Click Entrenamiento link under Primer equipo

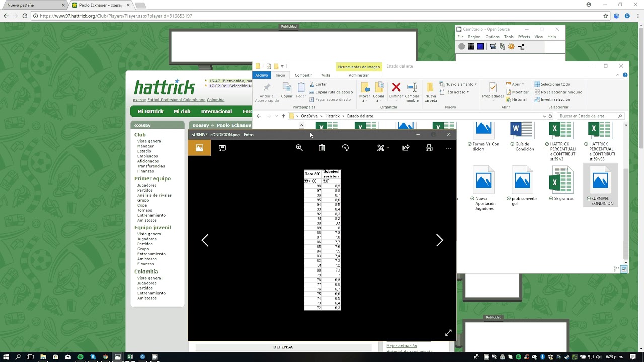click(x=151, y=215)
